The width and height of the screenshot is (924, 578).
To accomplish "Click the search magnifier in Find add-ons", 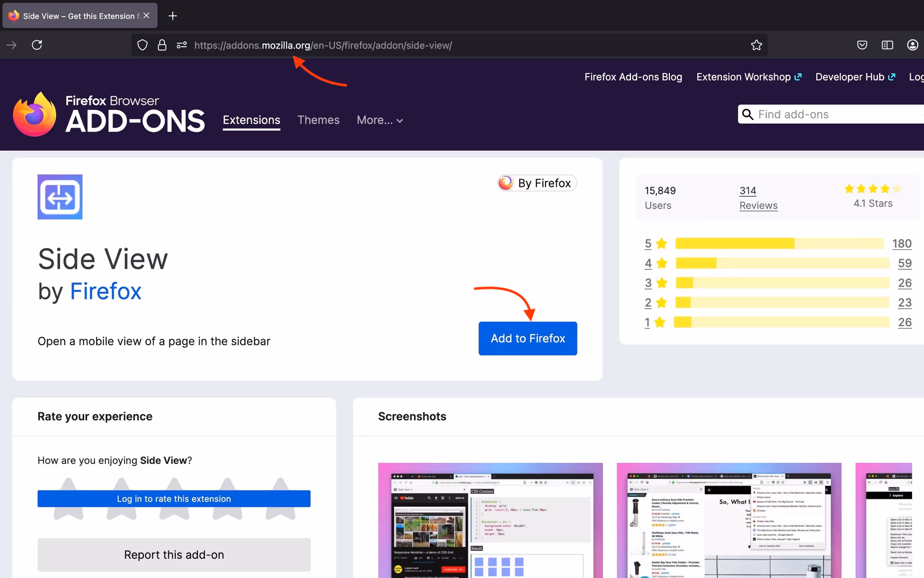I will point(747,114).
